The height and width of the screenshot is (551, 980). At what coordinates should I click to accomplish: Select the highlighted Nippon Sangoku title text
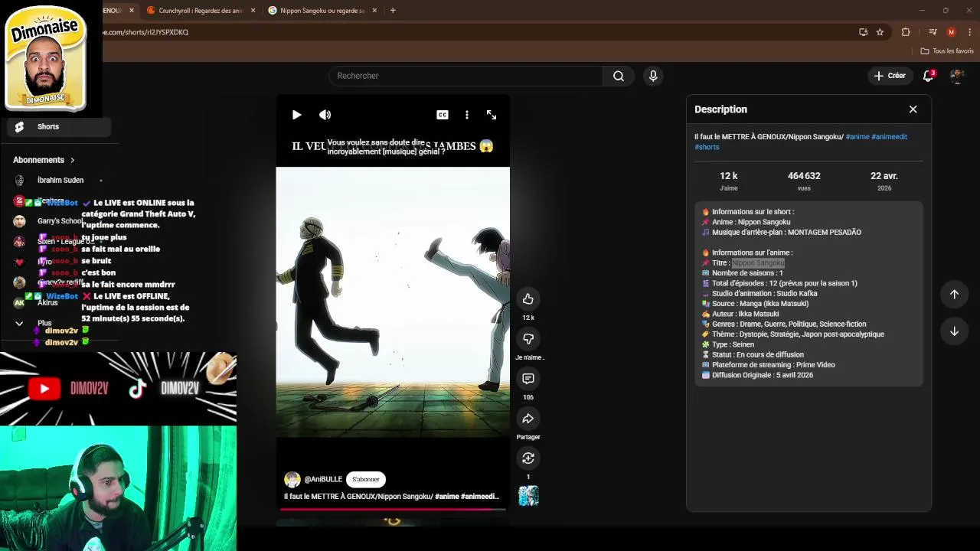758,262
